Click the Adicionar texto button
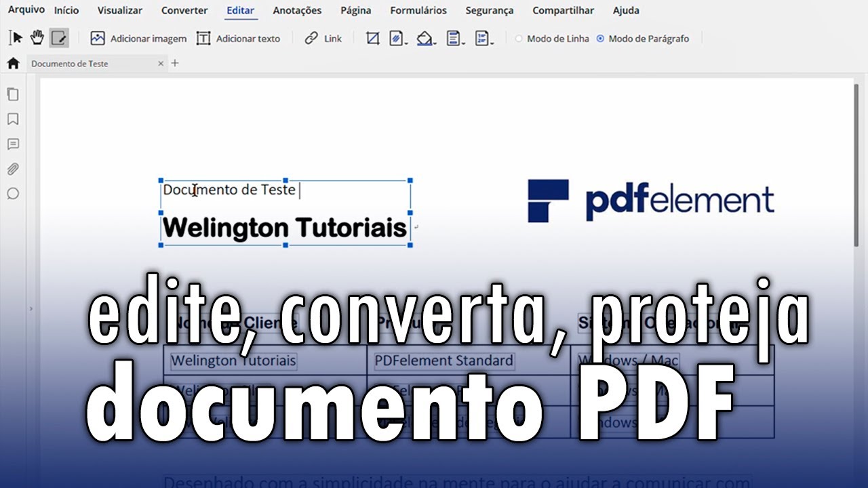Viewport: 868px width, 488px height. tap(238, 39)
